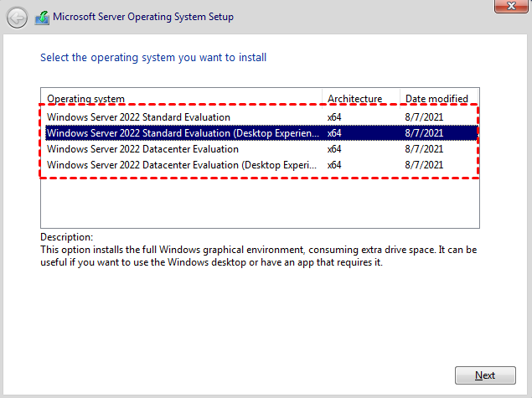The height and width of the screenshot is (398, 532).
Task: Select Datacenter Evaluation name without Desktop Experience
Action: pyautogui.click(x=142, y=149)
